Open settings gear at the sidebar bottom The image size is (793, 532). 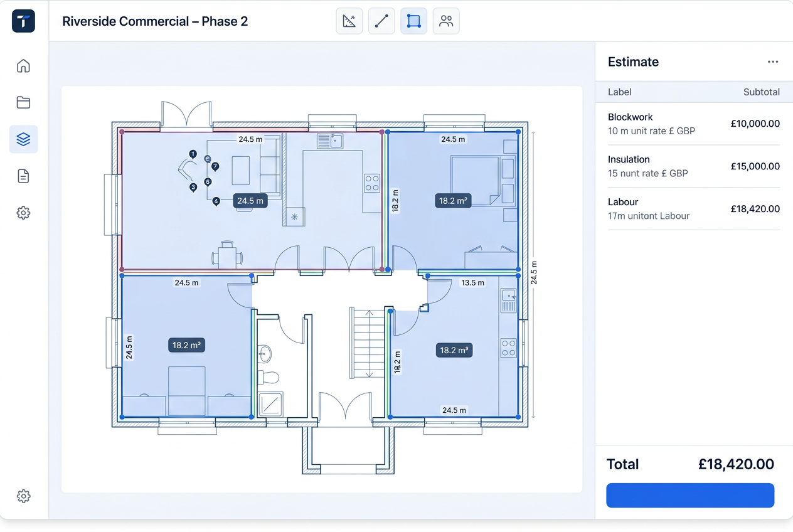click(x=23, y=496)
